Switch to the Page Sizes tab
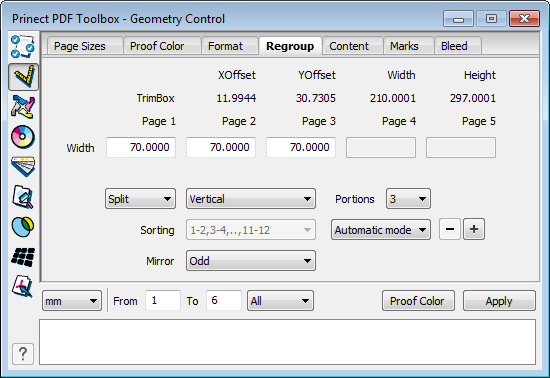This screenshot has height=378, width=550. point(80,46)
